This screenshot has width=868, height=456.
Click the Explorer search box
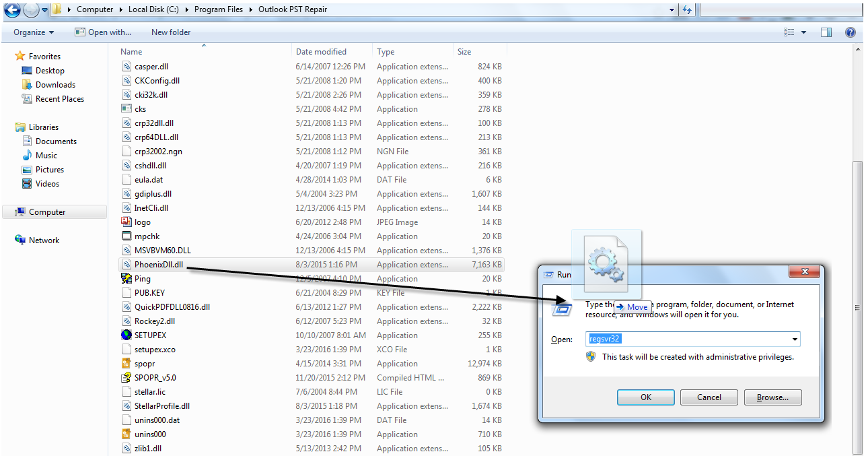[780, 10]
